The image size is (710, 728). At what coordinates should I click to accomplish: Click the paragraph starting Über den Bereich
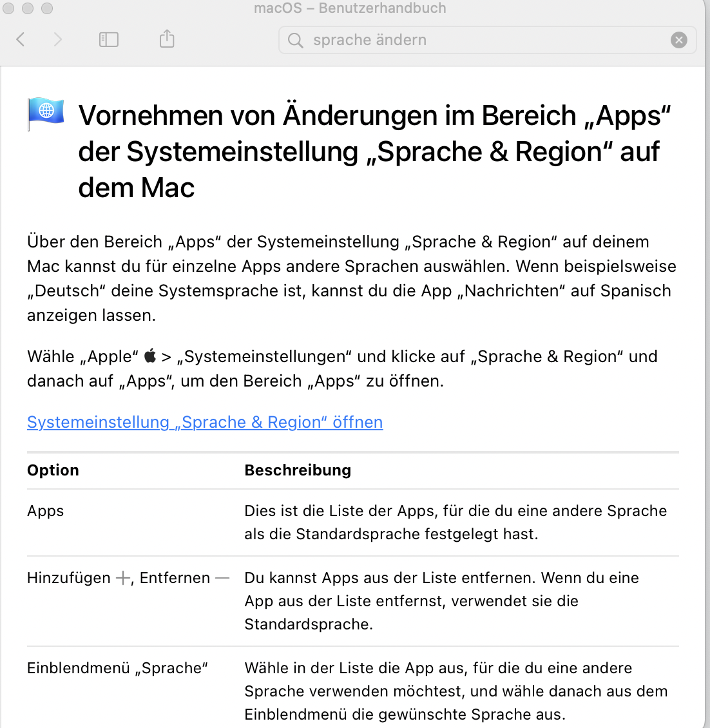(x=352, y=278)
